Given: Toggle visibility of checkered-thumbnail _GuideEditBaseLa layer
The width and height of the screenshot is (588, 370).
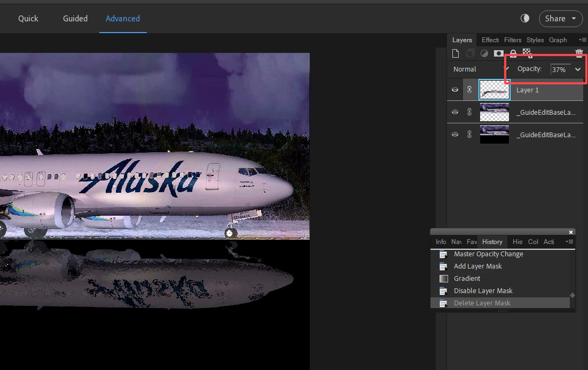Looking at the screenshot, I should click(x=455, y=112).
